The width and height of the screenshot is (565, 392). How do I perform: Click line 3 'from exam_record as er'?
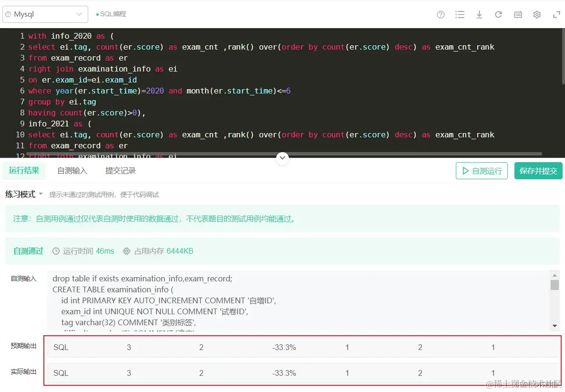coord(78,58)
